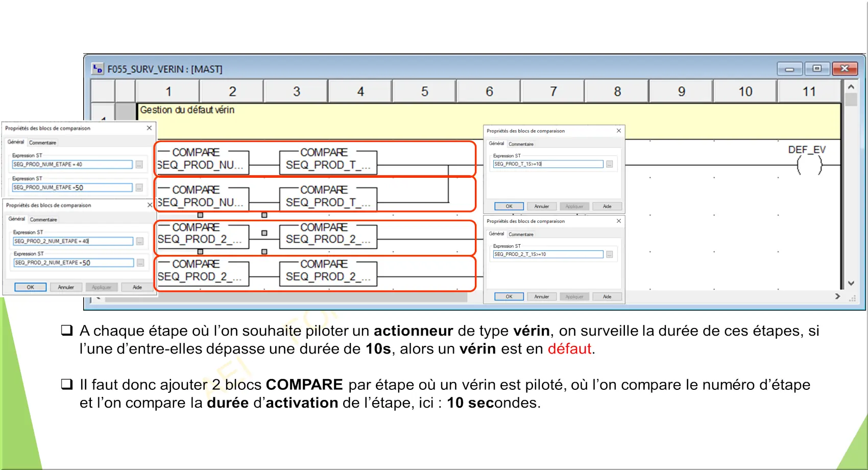Focus the SEQ_PROD_2_NUM_ETAPE = 40 expression field
The height and width of the screenshot is (470, 868).
(x=73, y=241)
